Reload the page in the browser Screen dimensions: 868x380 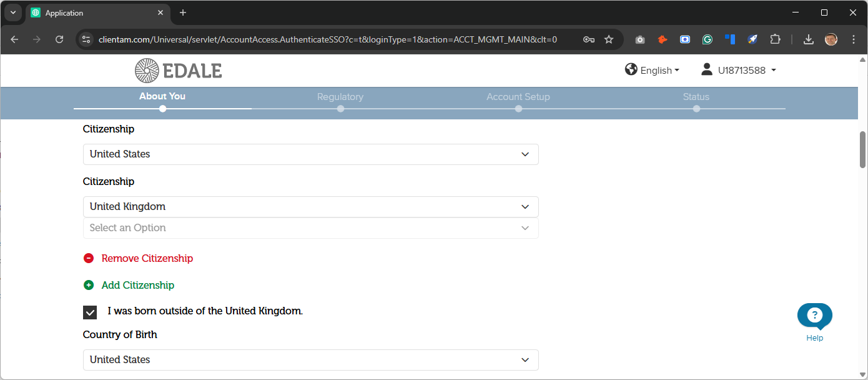pos(59,39)
